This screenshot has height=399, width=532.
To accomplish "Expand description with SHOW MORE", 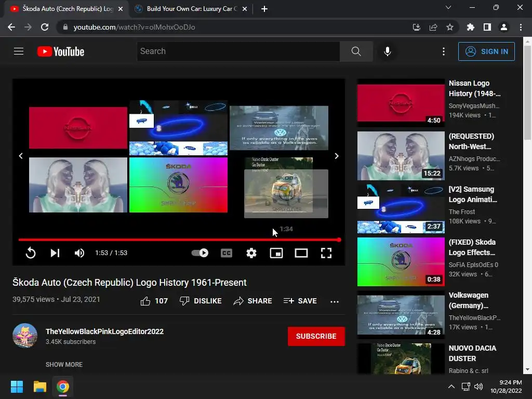I will pos(64,364).
